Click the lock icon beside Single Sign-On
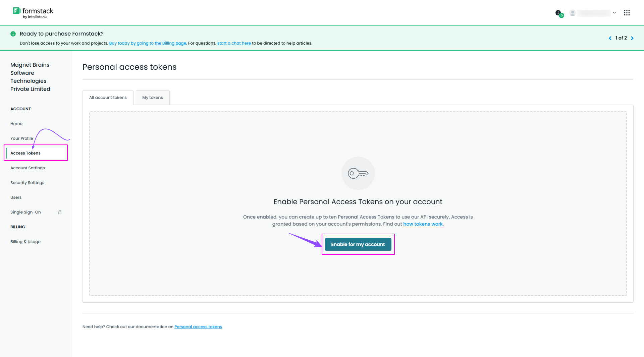 pos(60,212)
